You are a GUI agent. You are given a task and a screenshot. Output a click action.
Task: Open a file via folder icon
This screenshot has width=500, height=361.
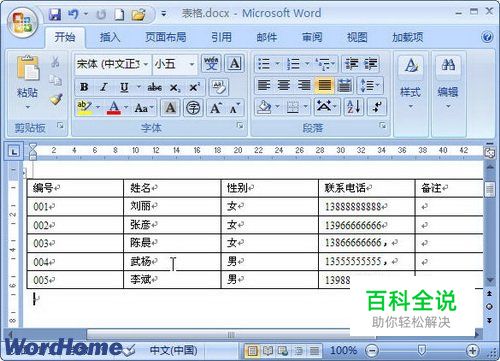(x=138, y=14)
